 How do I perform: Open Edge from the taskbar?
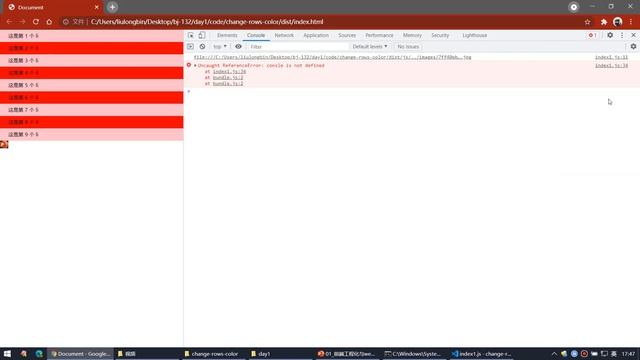[39, 354]
